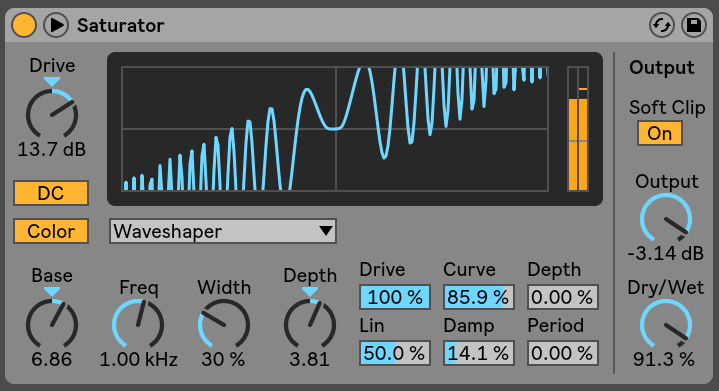
Task: Toggle the Saturator device activator button
Action: click(x=24, y=25)
